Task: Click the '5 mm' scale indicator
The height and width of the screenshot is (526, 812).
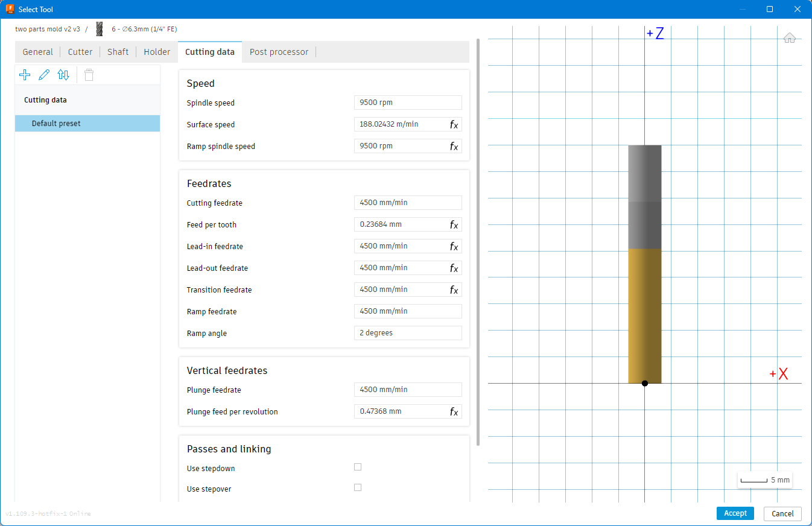Action: (x=765, y=480)
